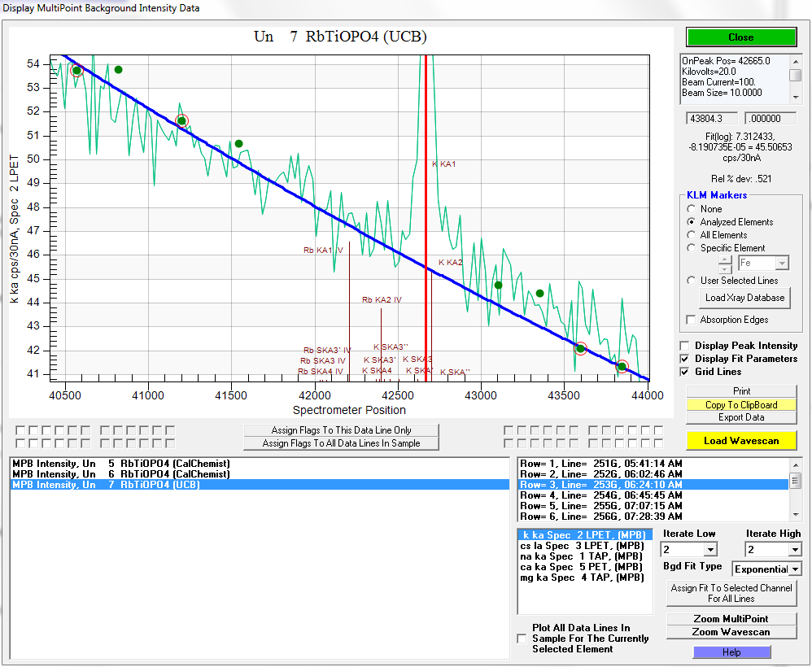Select MPB Intensity Un 5 RbTiOPO4 (CalChemist)
Viewport: 812px width, 667px height.
(120, 463)
